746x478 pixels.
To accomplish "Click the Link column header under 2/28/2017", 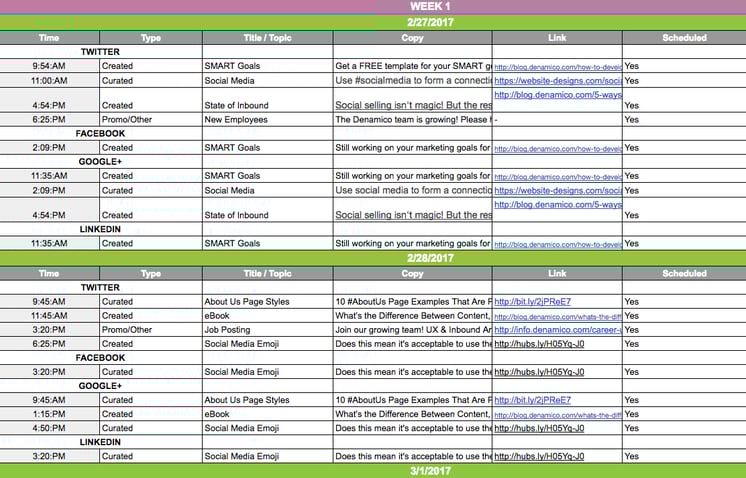I will coord(557,273).
